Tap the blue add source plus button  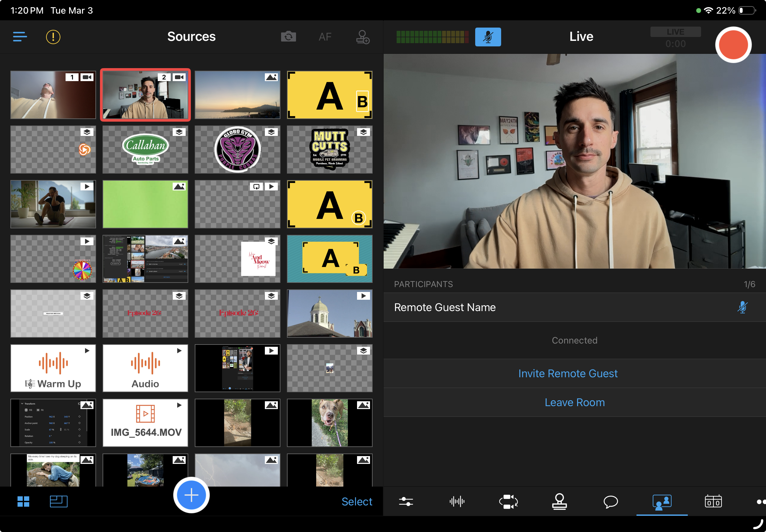[x=191, y=495]
